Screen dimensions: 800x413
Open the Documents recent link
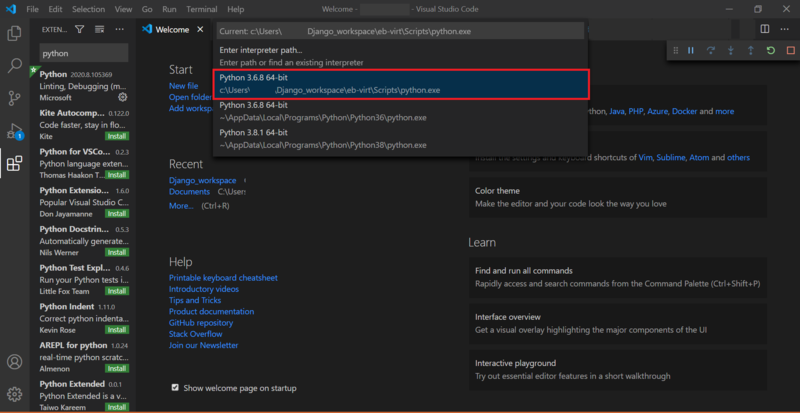(x=189, y=191)
